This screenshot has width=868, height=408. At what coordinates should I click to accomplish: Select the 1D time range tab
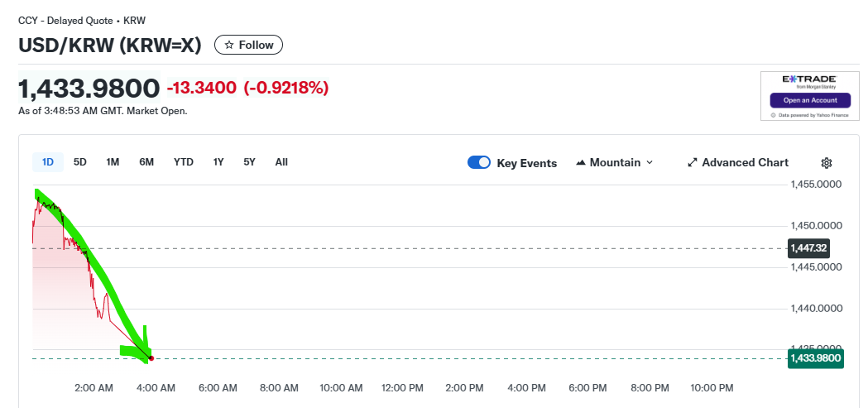point(48,162)
